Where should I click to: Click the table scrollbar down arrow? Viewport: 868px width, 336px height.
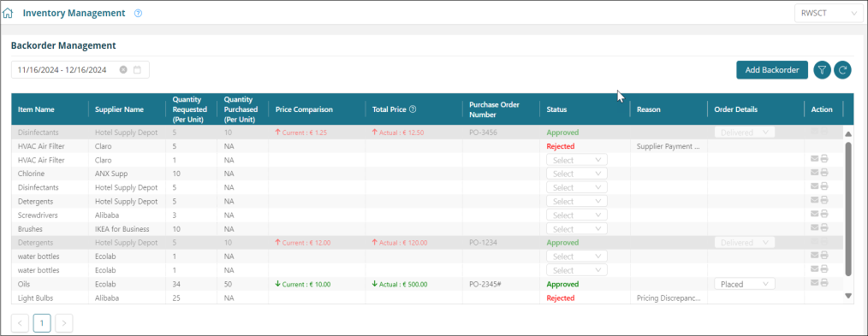click(848, 296)
